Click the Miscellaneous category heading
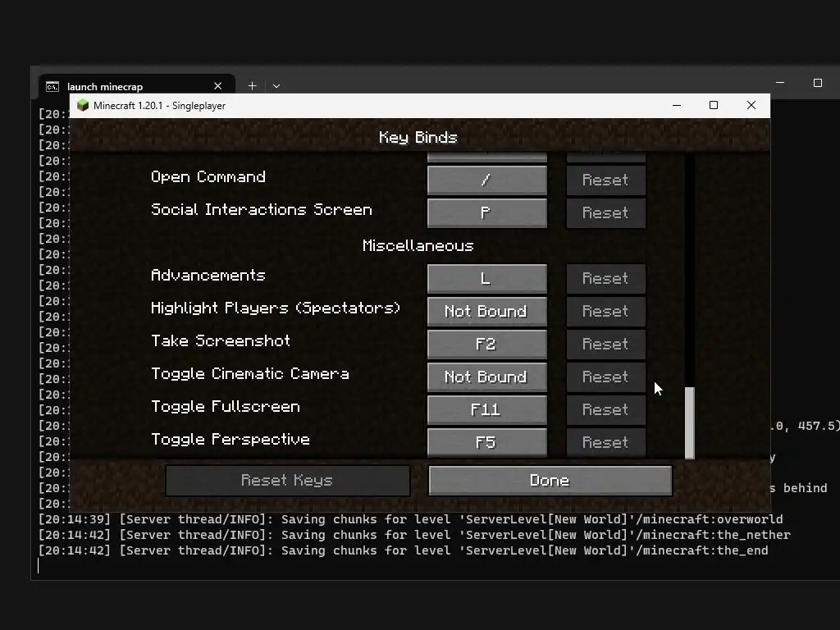Image resolution: width=840 pixels, height=630 pixels. [x=418, y=246]
